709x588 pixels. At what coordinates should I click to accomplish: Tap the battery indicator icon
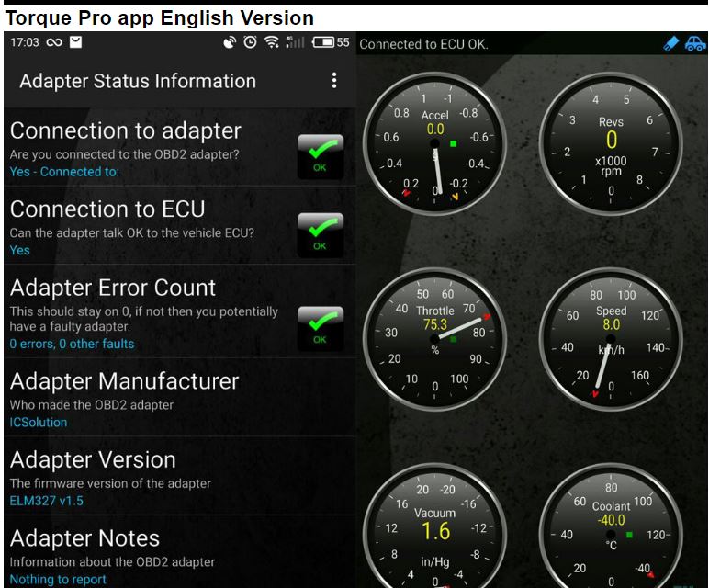coord(323,43)
